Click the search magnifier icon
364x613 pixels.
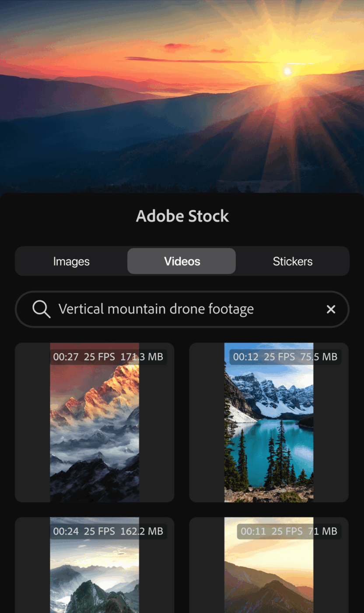pyautogui.click(x=42, y=310)
